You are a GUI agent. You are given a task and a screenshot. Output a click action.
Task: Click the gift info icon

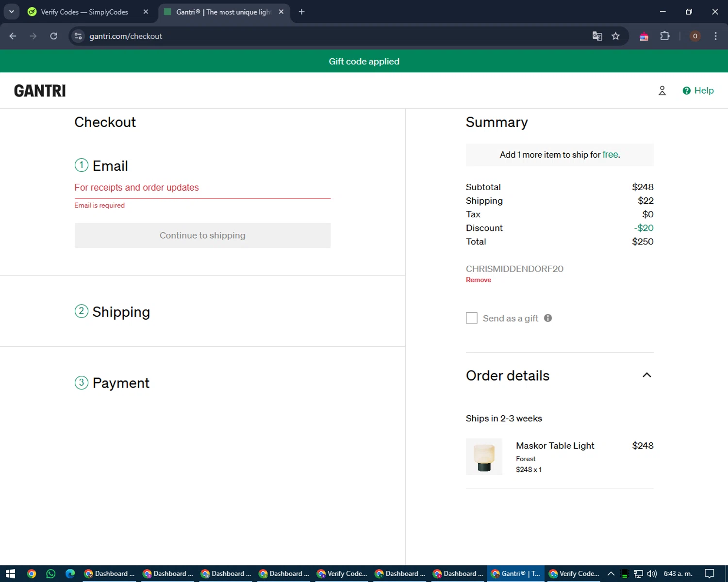click(548, 318)
